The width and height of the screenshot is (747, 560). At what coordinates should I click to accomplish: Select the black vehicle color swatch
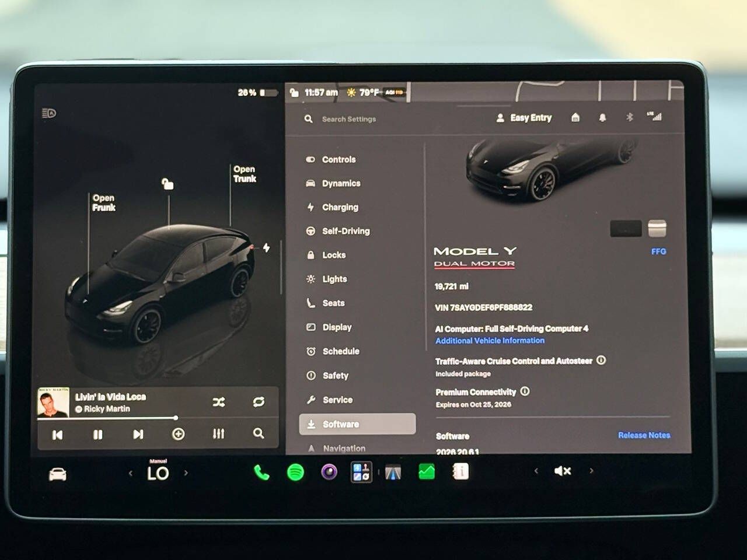click(626, 229)
